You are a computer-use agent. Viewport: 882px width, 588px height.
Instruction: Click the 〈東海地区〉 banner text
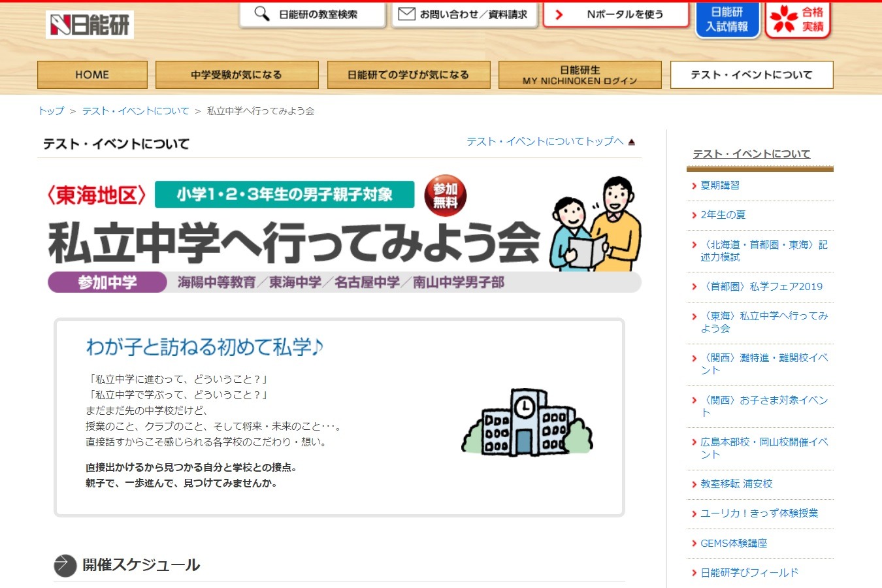tap(96, 195)
